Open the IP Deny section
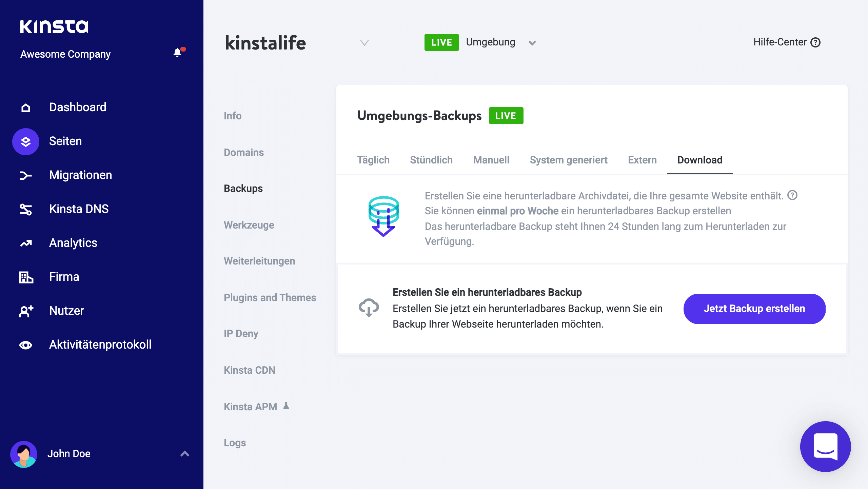 241,334
